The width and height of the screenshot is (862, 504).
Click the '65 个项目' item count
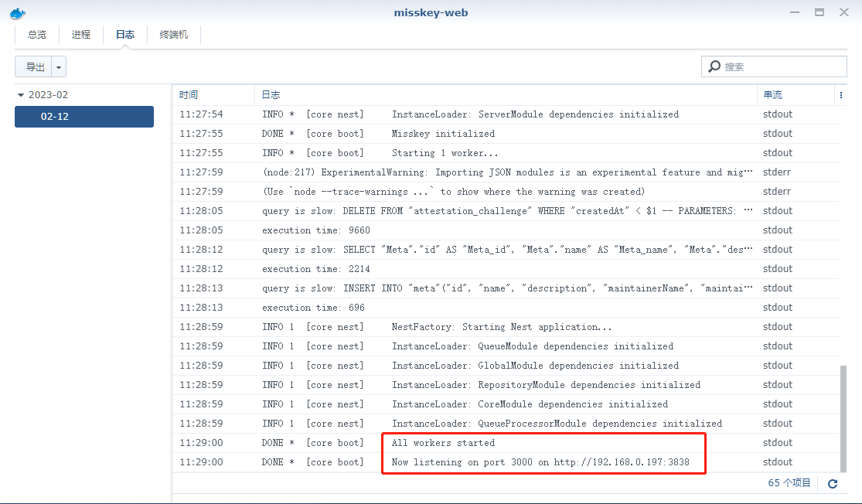point(789,483)
